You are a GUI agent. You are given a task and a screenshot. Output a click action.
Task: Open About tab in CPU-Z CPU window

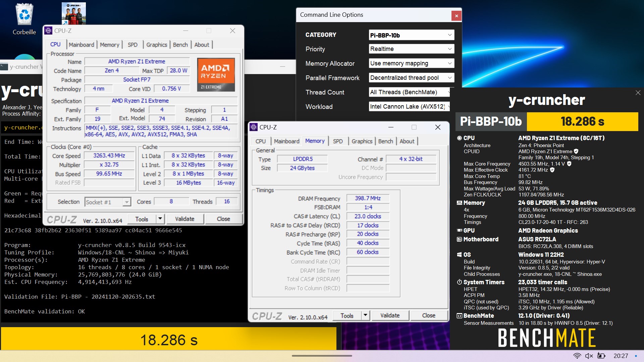point(202,45)
